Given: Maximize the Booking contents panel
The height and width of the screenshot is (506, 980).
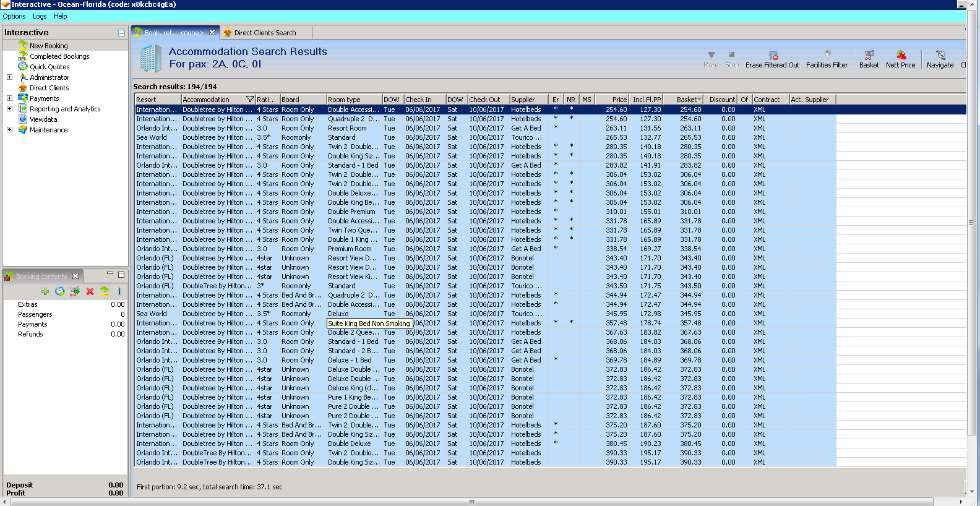Looking at the screenshot, I should pos(121,275).
